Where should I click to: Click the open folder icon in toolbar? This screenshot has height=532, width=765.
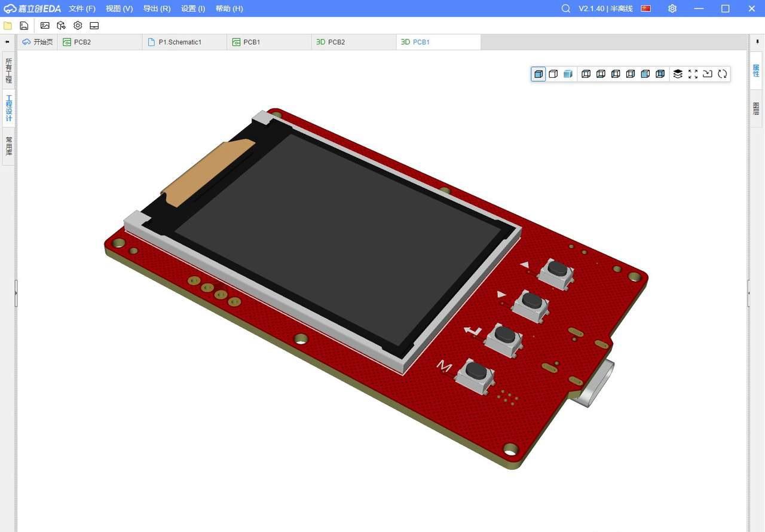click(8, 26)
